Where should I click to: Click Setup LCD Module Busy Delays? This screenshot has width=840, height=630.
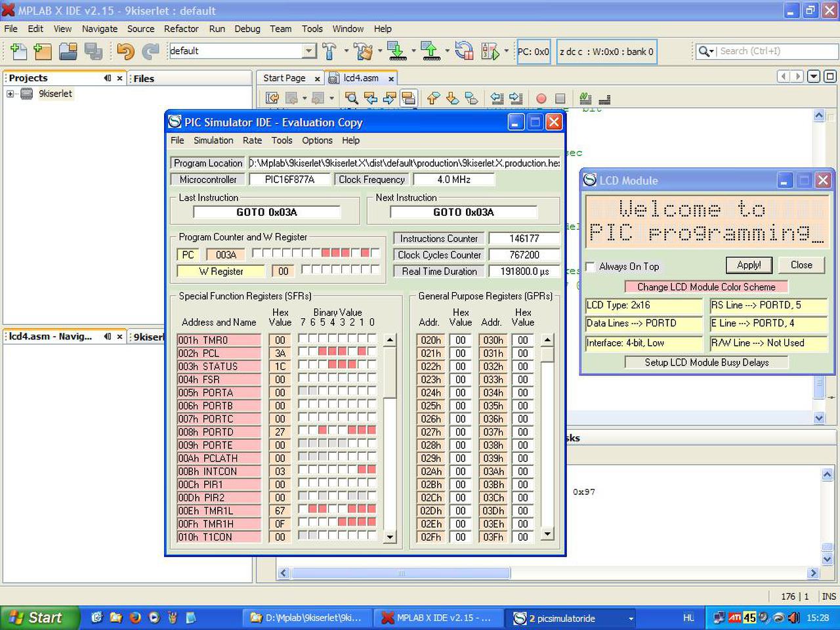point(706,362)
